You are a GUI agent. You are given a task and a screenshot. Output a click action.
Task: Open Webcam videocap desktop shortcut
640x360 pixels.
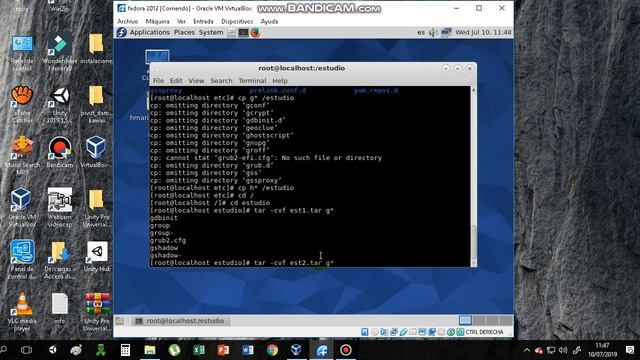60,208
